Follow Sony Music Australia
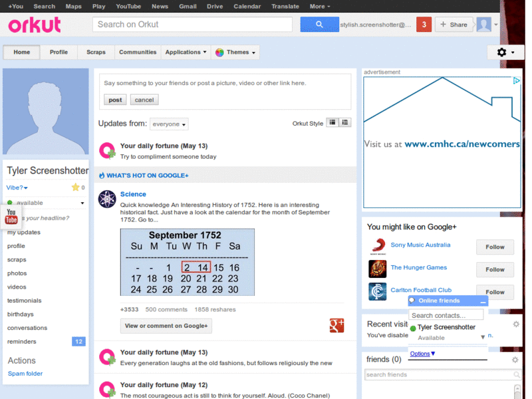Screen dimensions: 532x399 point(495,247)
